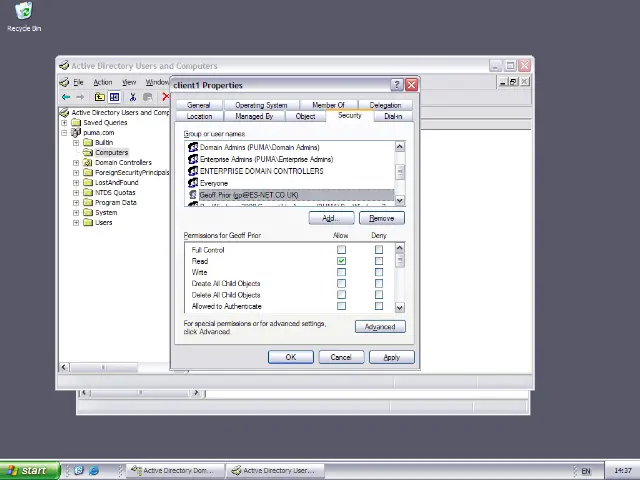This screenshot has height=480, width=640.
Task: Click the first quick launch icon in taskbar
Action: coord(79,470)
